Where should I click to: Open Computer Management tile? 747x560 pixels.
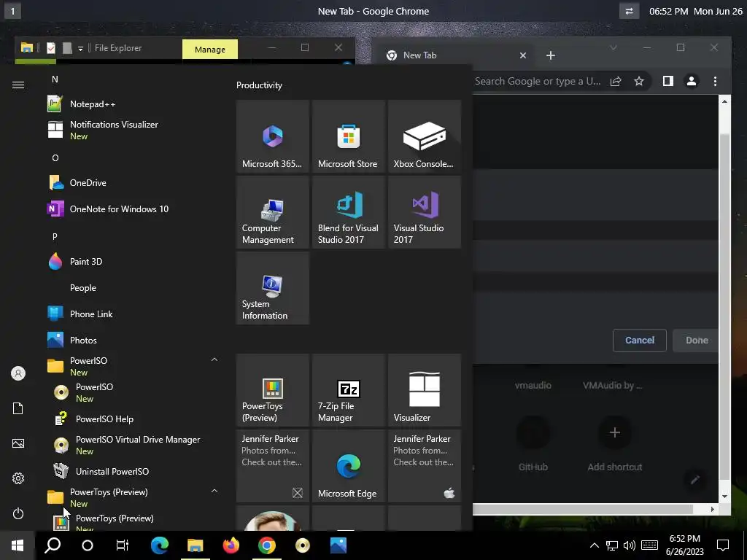[x=273, y=212]
